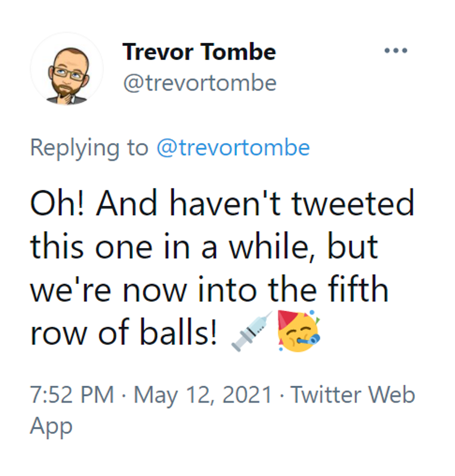Click the 7:52 PM time in the timestamp
This screenshot has width=455, height=476.
click(x=72, y=395)
